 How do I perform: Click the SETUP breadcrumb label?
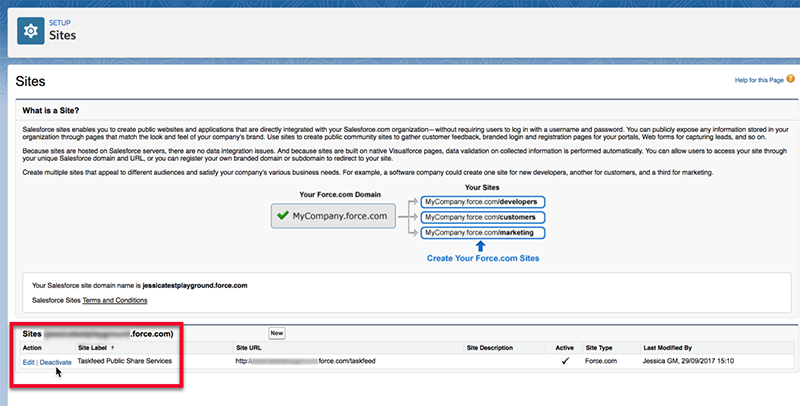click(x=60, y=23)
